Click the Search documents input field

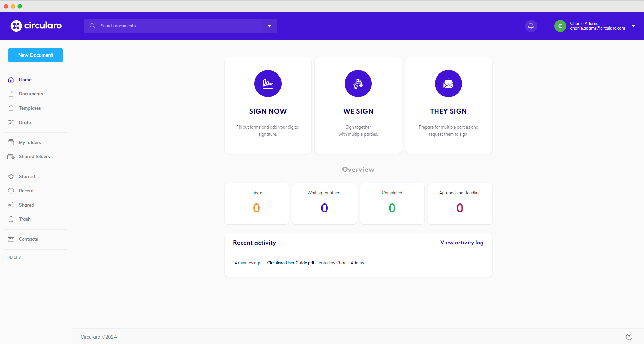(x=180, y=26)
